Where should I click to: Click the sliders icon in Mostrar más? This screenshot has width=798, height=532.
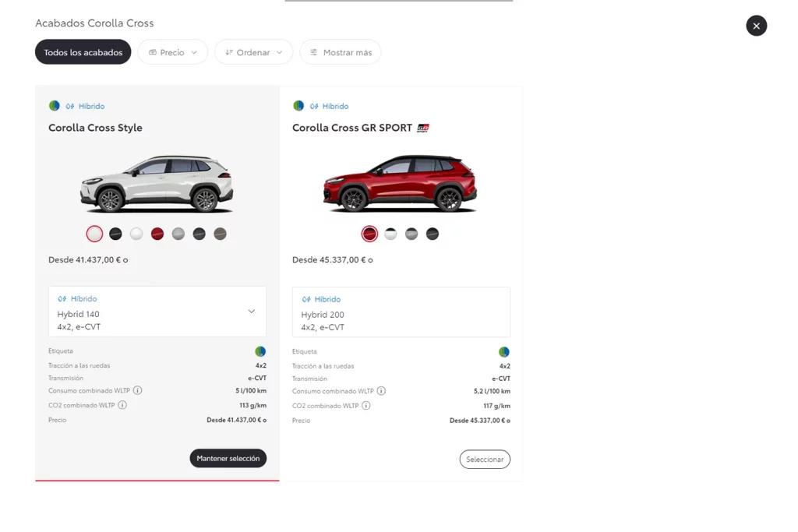[x=313, y=52]
